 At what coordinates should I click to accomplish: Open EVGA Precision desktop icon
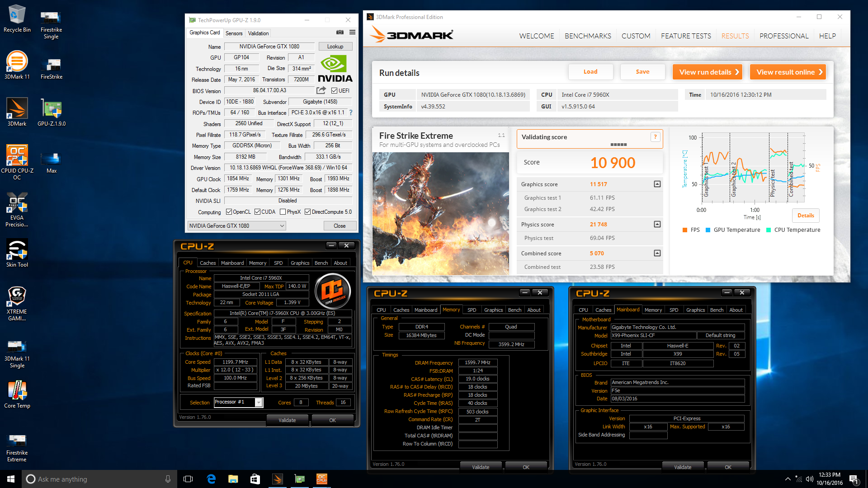(x=17, y=209)
